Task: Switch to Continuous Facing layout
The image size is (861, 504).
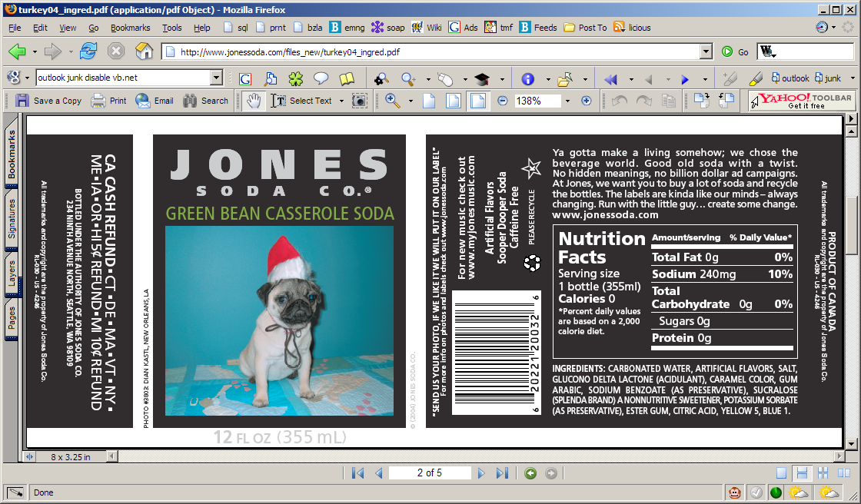Action: tap(823, 472)
